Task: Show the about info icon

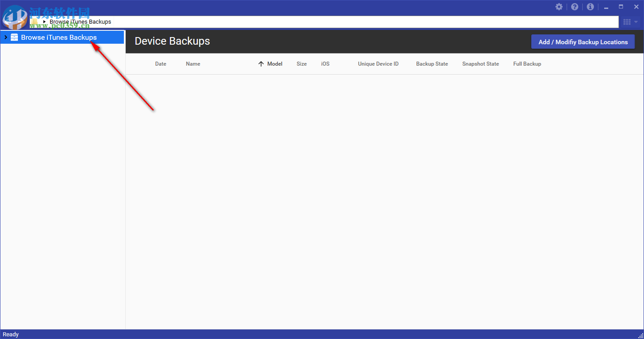Action: pos(590,7)
